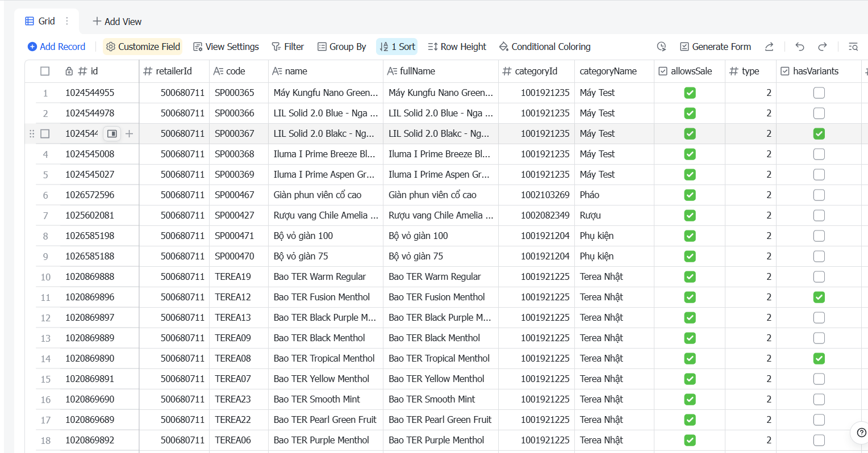Undo the last action
Image resolution: width=868 pixels, height=453 pixels.
tap(800, 47)
